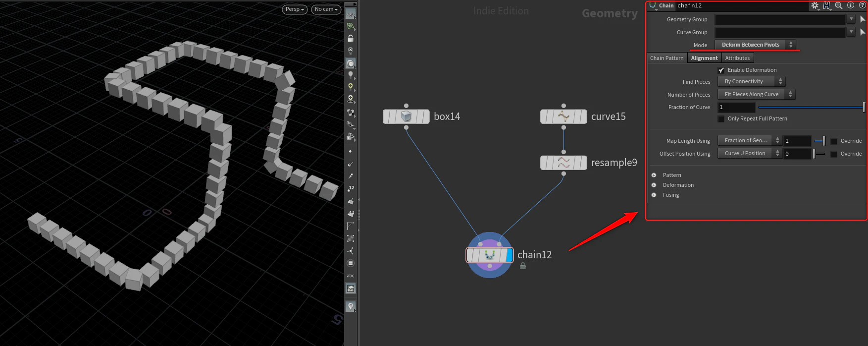Click the Curve Group selection arrow icon

pyautogui.click(x=863, y=32)
